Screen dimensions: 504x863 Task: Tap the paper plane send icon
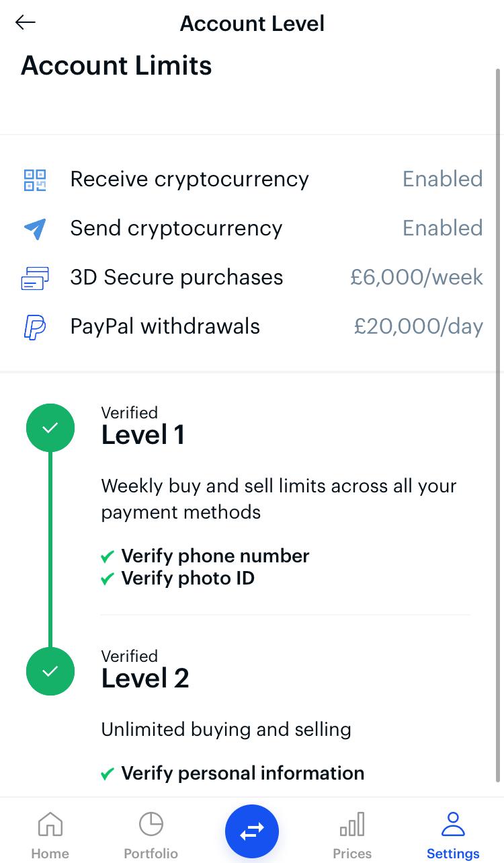click(x=35, y=229)
